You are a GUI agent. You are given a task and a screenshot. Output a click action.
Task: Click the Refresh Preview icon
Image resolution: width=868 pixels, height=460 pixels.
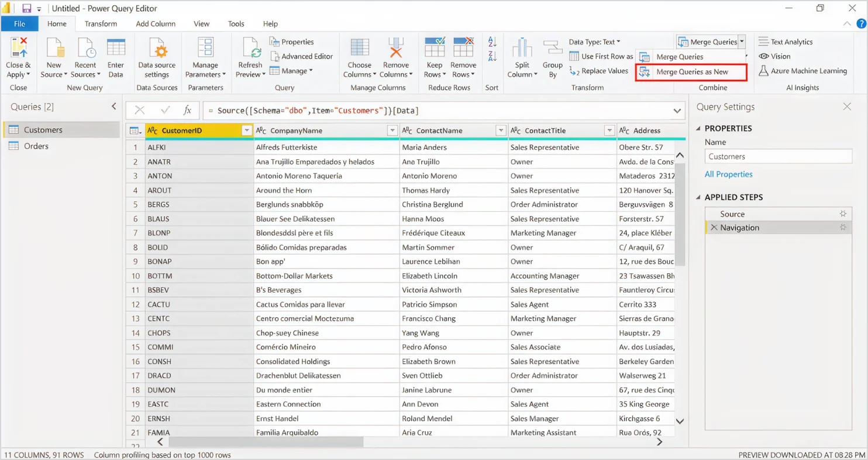tap(251, 47)
